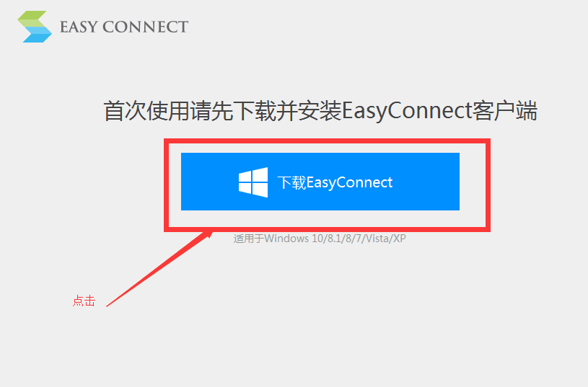
Task: Click the 适用于Windows 10/8.1/8/7/Vista/XP compatibility note
Action: tap(320, 239)
